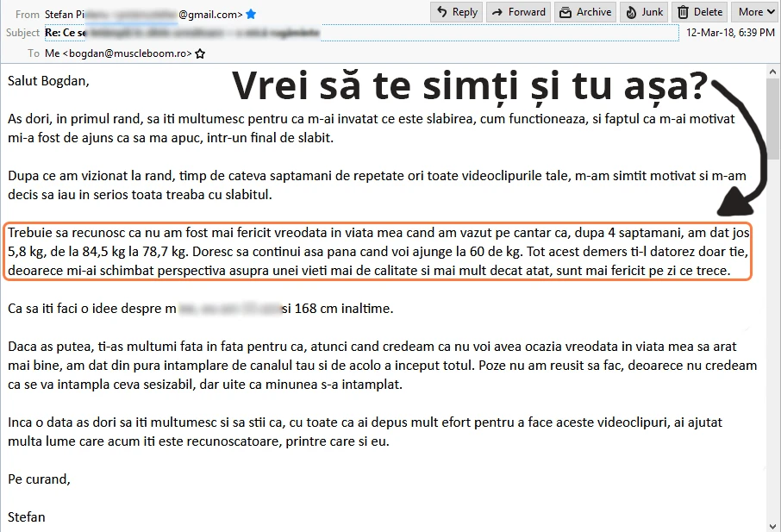The image size is (781, 532).
Task: Click the scrollbar up arrow
Action: 772,72
